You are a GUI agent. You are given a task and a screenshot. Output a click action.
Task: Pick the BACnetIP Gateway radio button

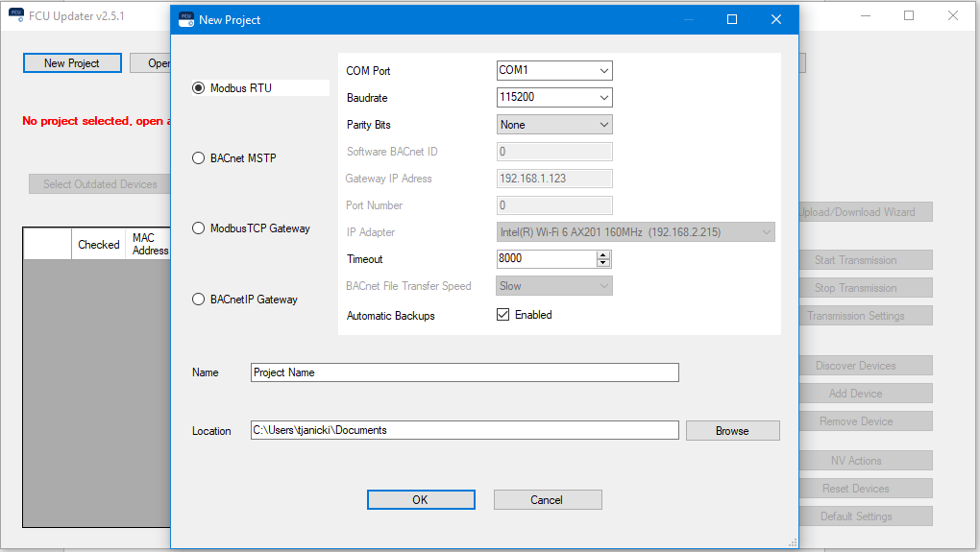(199, 300)
